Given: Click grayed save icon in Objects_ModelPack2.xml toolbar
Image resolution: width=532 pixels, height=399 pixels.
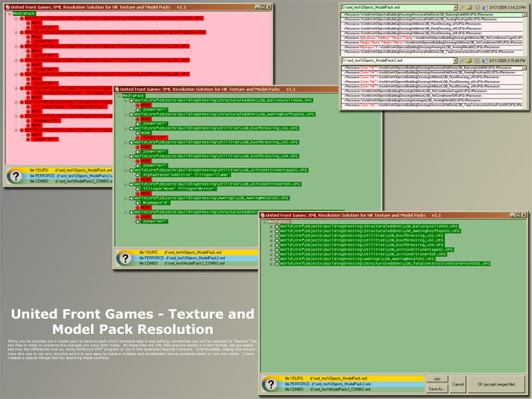Looking at the screenshot, I should [x=477, y=61].
